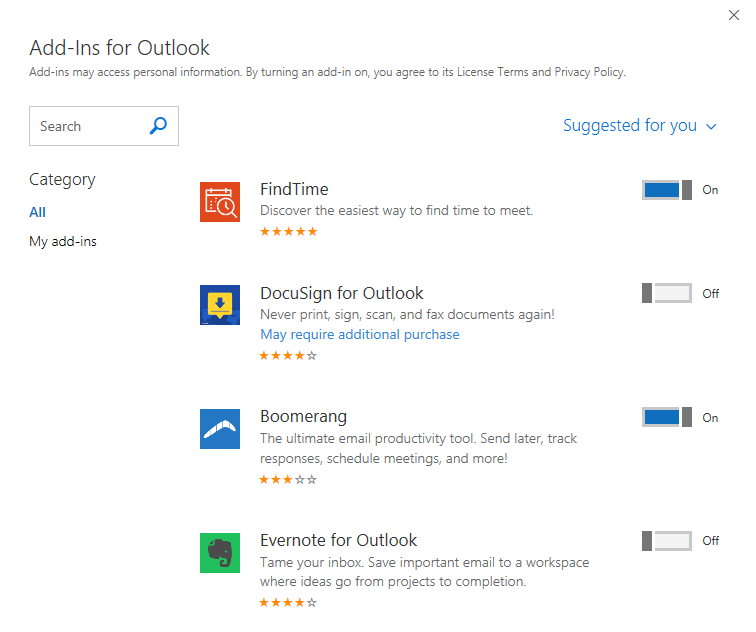Click Boomerang's three-star rating
The height and width of the screenshot is (632, 756).
288,480
